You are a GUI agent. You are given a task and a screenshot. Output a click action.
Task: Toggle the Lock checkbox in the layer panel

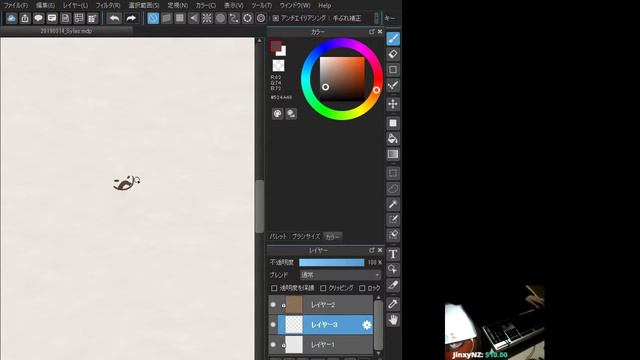pos(362,288)
